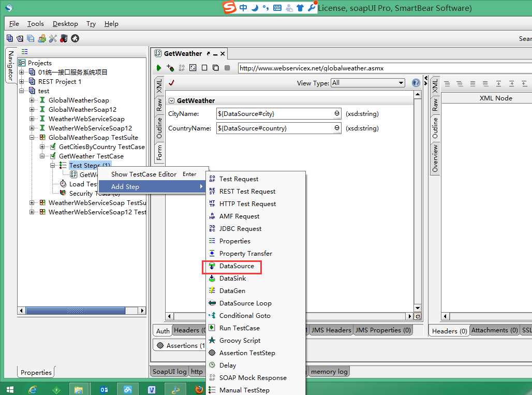
Task: Click Show TestCase Editor in context menu
Action: (143, 174)
